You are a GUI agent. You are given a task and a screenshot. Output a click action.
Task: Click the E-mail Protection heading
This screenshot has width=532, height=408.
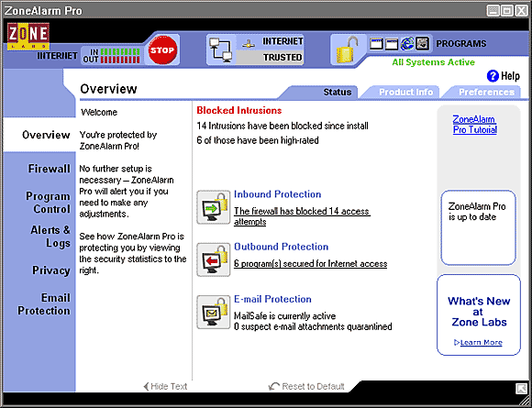tap(272, 299)
